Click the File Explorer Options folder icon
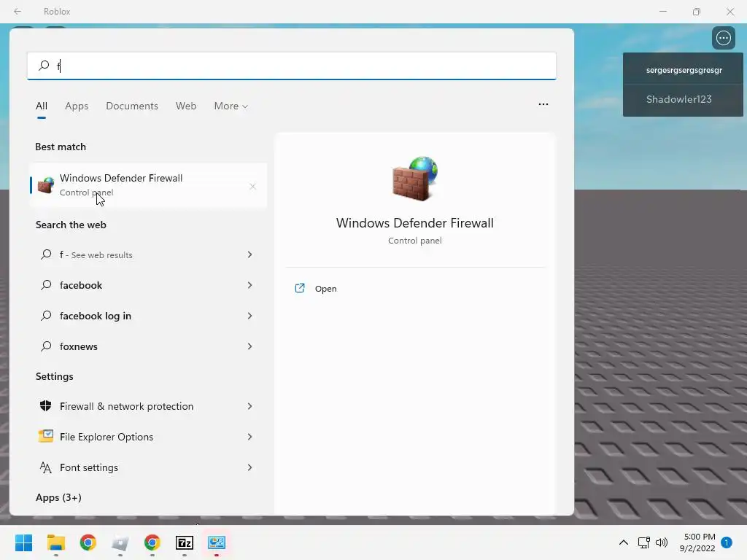 click(46, 436)
